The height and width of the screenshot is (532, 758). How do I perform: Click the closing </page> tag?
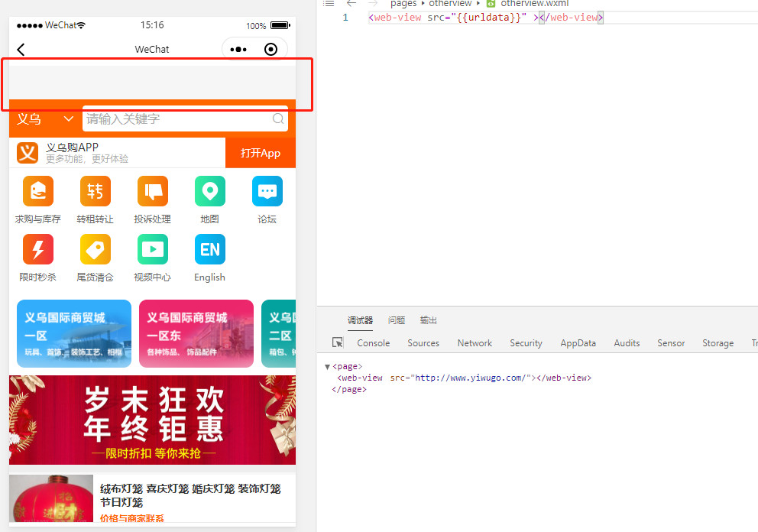tap(349, 389)
